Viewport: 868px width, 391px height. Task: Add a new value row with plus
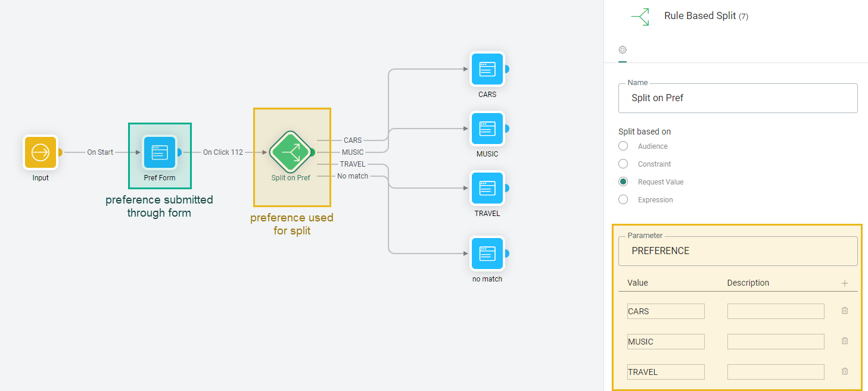pyautogui.click(x=844, y=283)
